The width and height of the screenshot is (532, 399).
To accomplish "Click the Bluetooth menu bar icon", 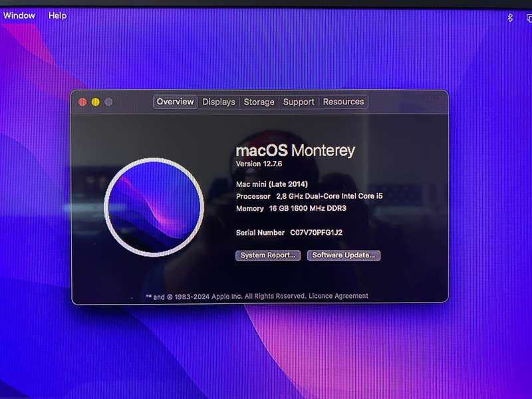I will tap(510, 18).
